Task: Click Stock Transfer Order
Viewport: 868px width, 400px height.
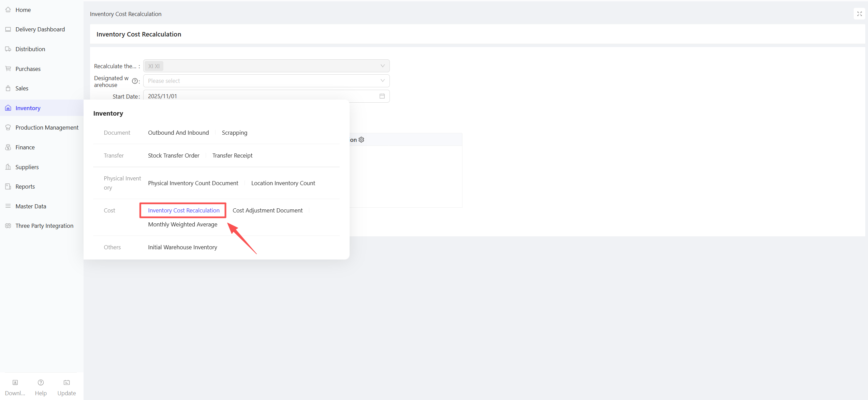Action: coord(174,155)
